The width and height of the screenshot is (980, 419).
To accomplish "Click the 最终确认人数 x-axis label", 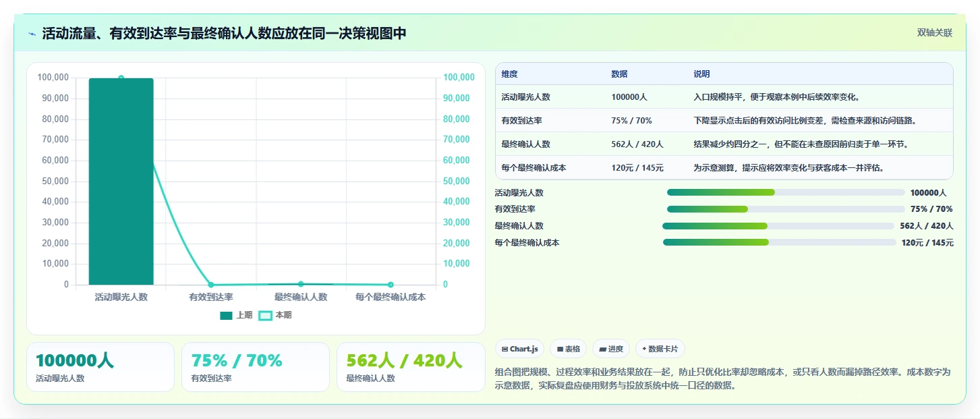I will click(x=301, y=297).
